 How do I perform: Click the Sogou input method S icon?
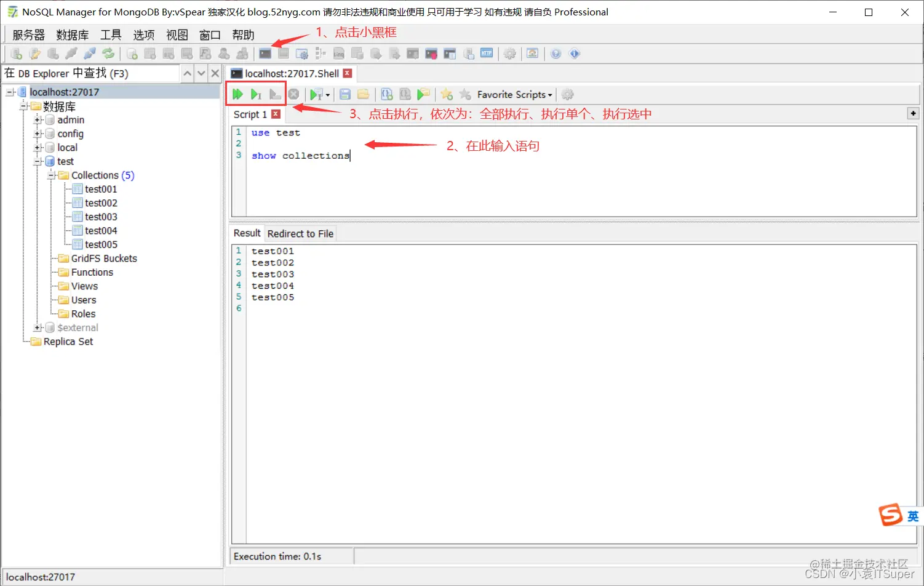[x=891, y=515]
